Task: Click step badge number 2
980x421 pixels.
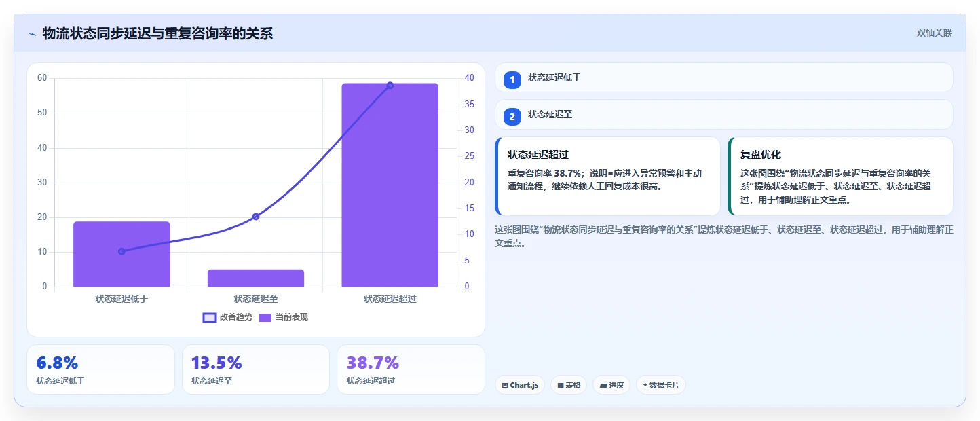Action: [x=512, y=117]
